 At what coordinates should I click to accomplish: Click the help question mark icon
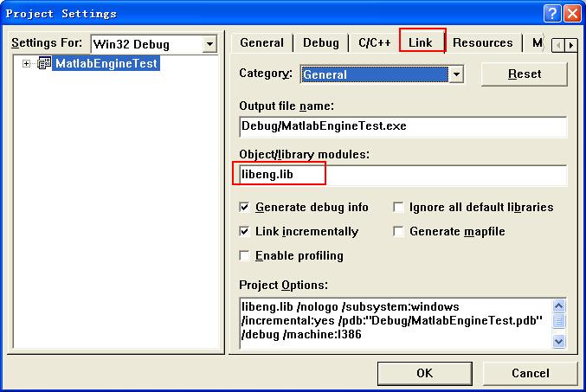[552, 14]
